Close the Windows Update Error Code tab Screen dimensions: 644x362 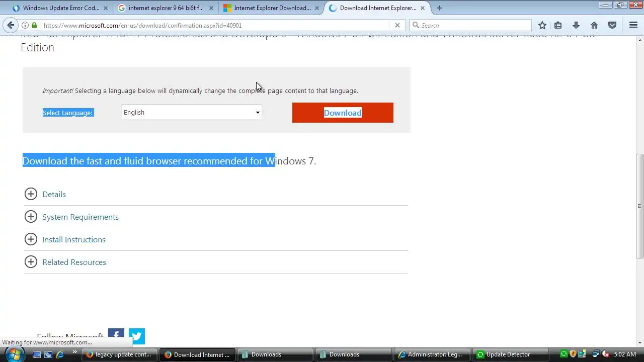(106, 8)
